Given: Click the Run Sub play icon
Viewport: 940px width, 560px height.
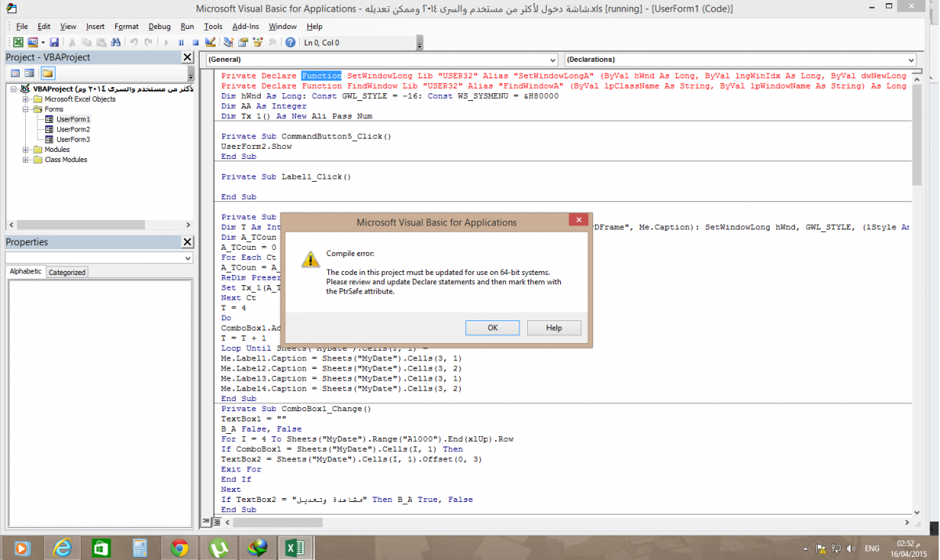Looking at the screenshot, I should (x=167, y=42).
